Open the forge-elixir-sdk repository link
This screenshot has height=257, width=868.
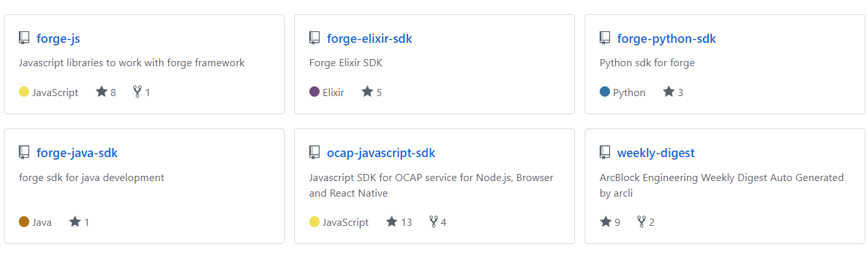[x=370, y=38]
